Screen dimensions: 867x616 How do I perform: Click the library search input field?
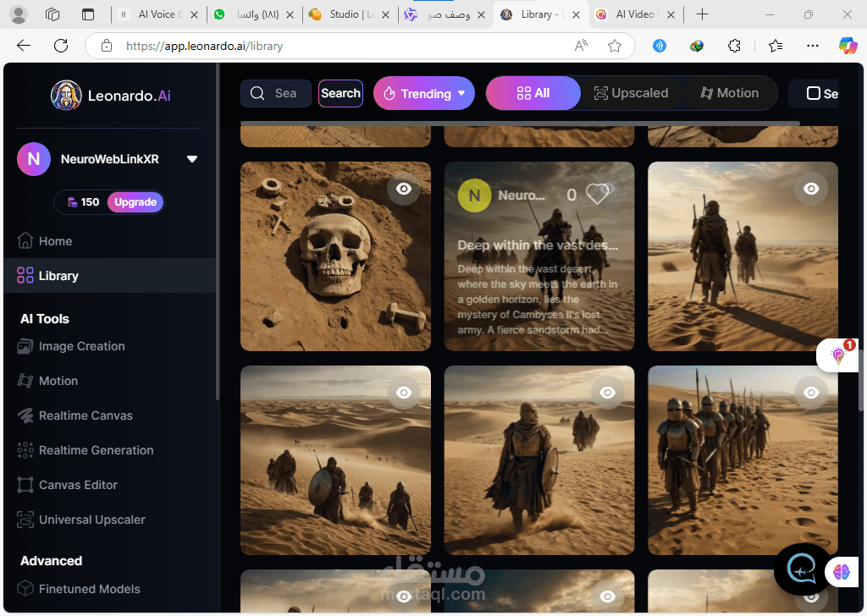[x=276, y=93]
